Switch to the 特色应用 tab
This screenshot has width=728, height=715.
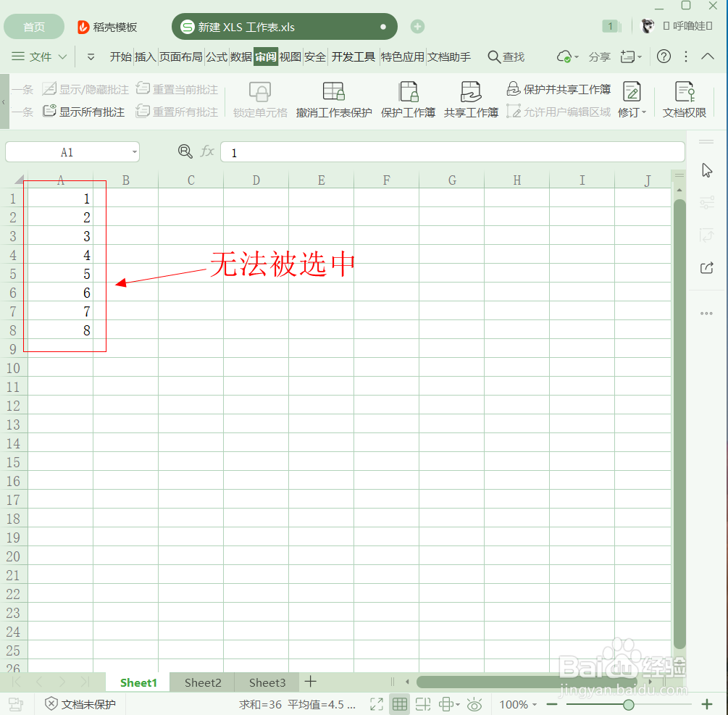403,57
